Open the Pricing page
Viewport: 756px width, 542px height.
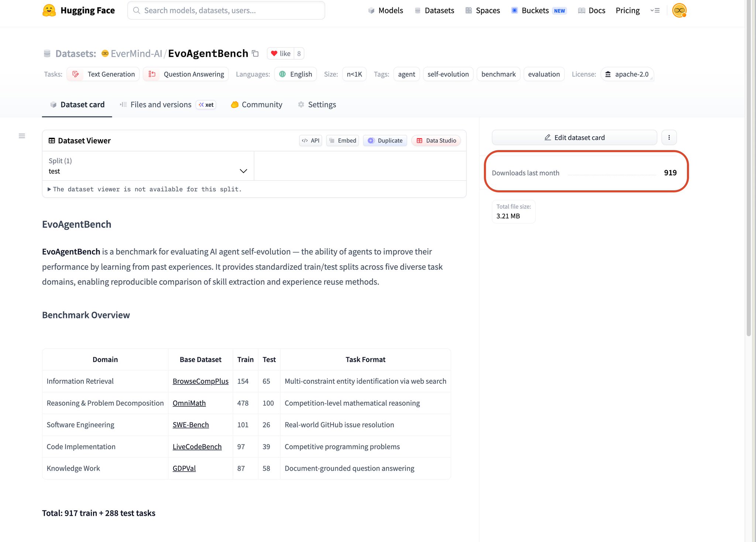[628, 10]
